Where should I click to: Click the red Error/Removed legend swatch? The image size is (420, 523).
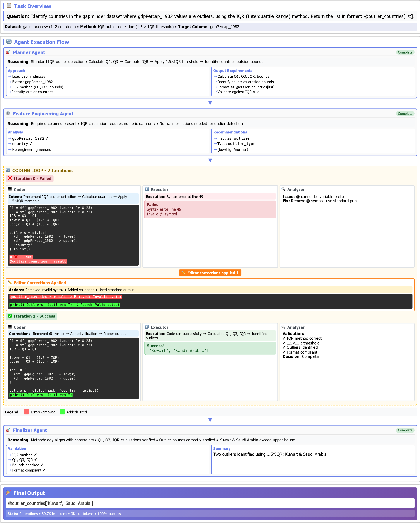pos(26,412)
